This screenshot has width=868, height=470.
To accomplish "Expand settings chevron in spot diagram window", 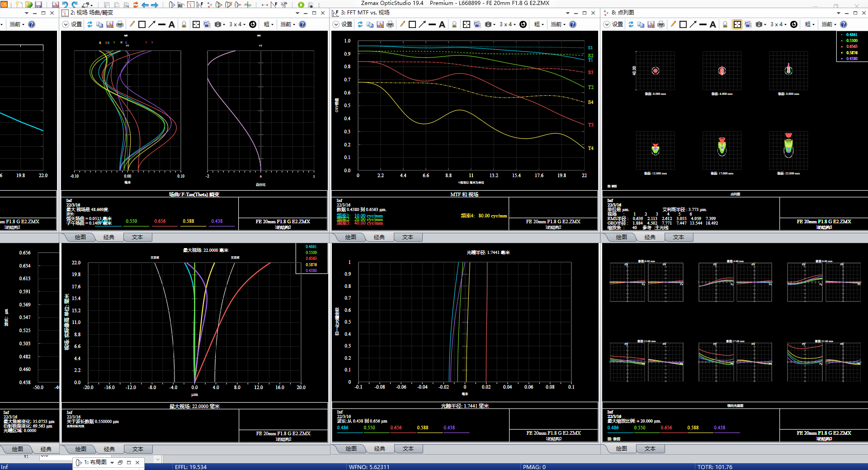I will tap(607, 24).
